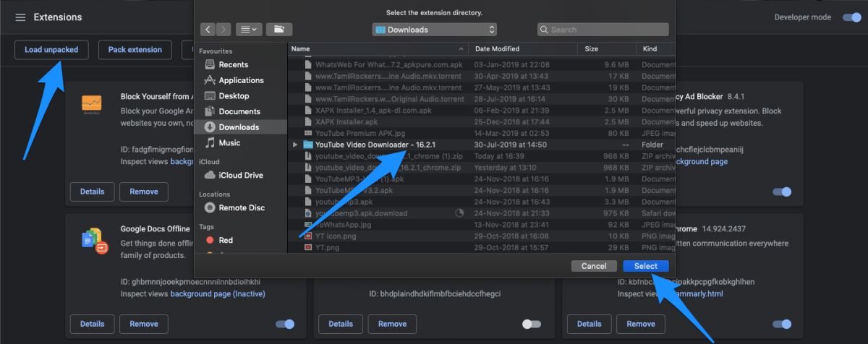This screenshot has height=344, width=868.
Task: Click the Google Docs Offline extension icon
Action: (94, 239)
